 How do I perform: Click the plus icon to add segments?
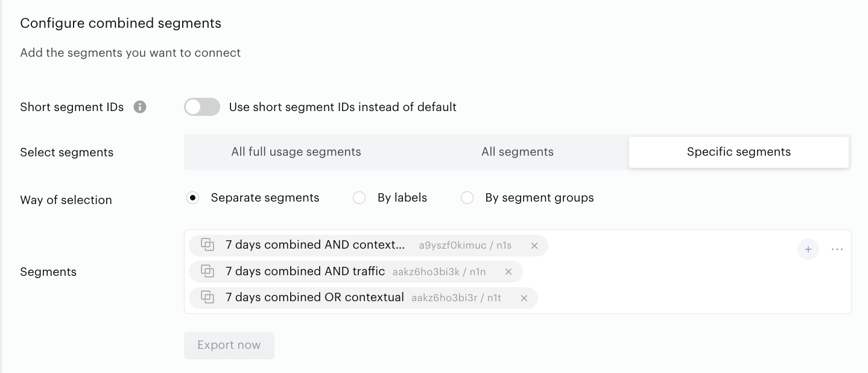pos(808,249)
